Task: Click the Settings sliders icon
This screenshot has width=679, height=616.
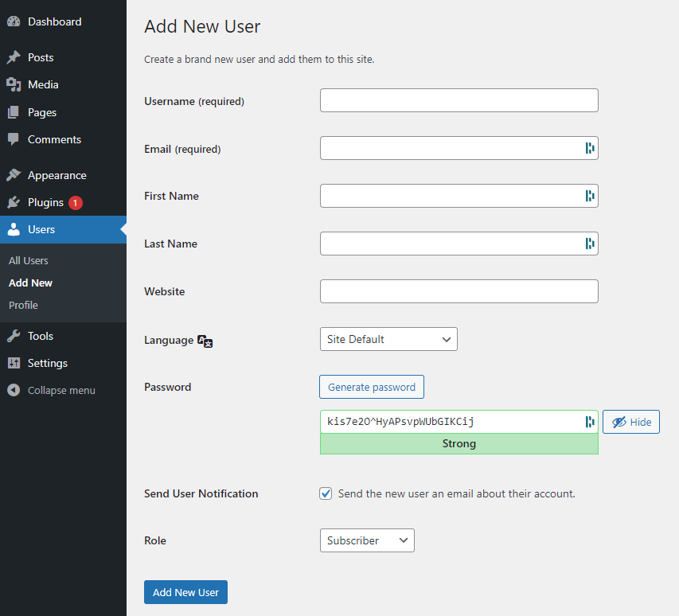Action: 14,363
